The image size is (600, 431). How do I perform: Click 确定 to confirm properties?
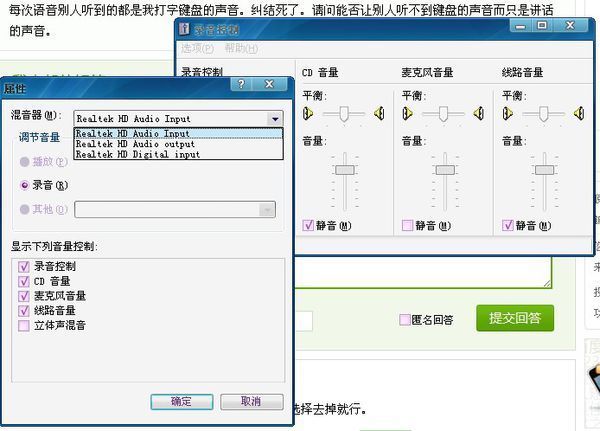(x=182, y=402)
